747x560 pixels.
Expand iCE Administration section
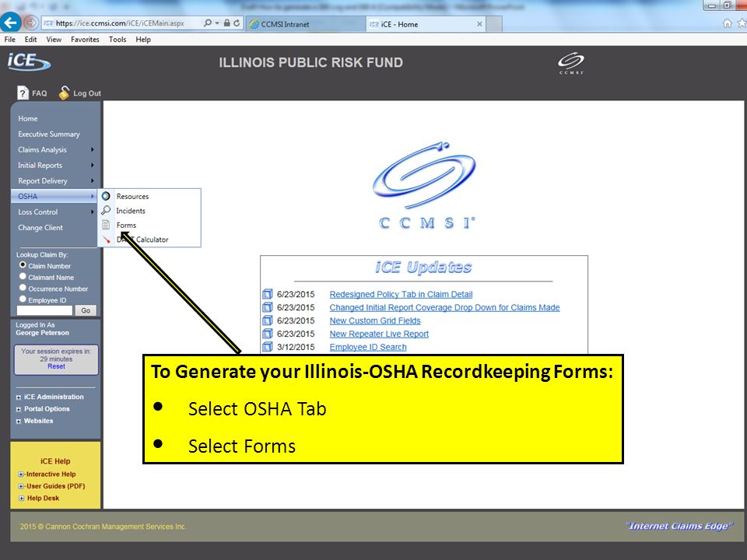pos(19,397)
